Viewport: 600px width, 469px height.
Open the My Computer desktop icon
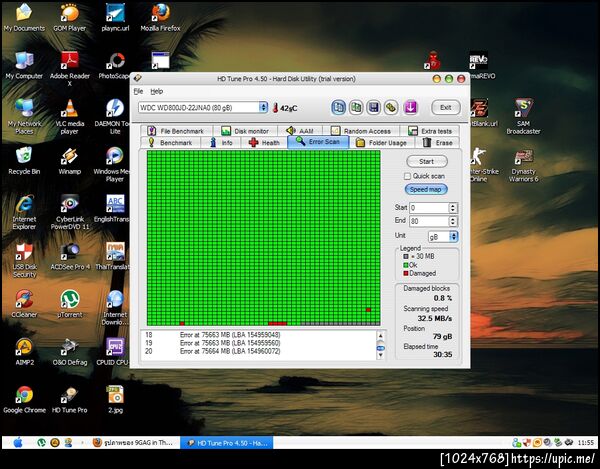coord(24,65)
